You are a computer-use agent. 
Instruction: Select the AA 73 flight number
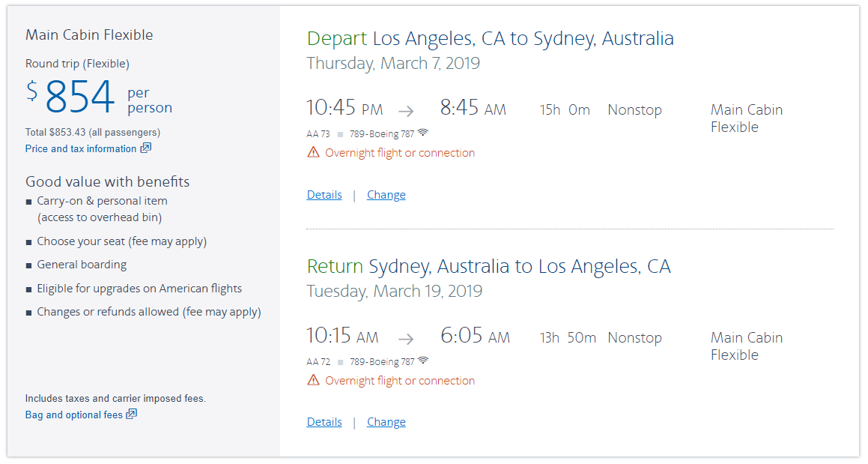(318, 134)
